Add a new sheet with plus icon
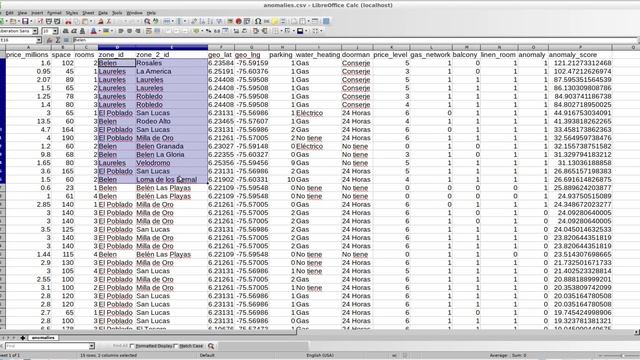 click(x=22, y=338)
